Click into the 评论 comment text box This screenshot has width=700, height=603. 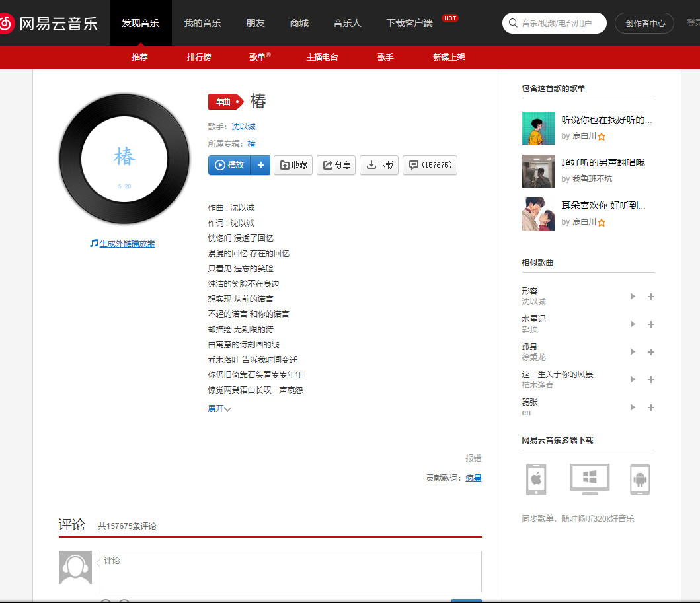[291, 571]
